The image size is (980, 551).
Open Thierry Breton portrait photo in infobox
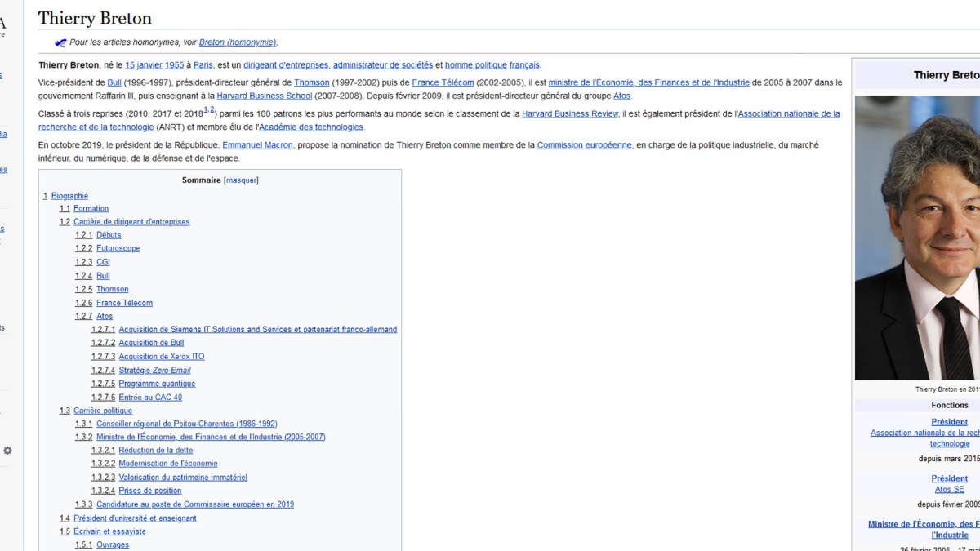[x=917, y=238]
